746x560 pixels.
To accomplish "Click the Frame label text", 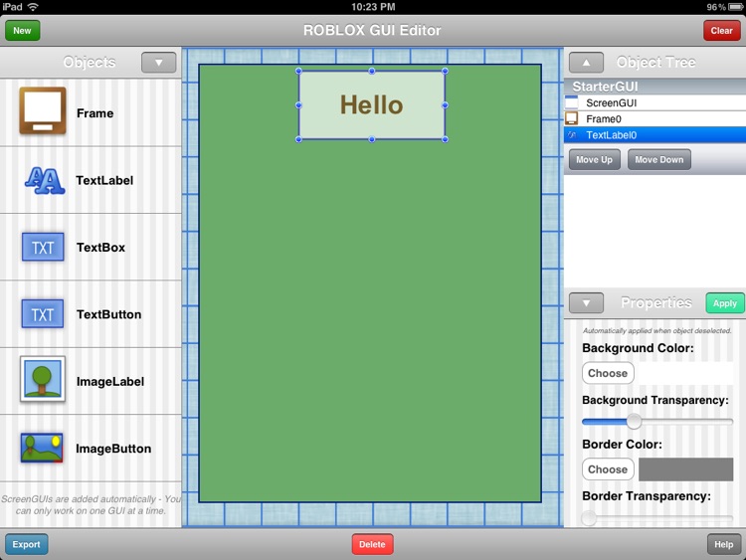I will (95, 113).
